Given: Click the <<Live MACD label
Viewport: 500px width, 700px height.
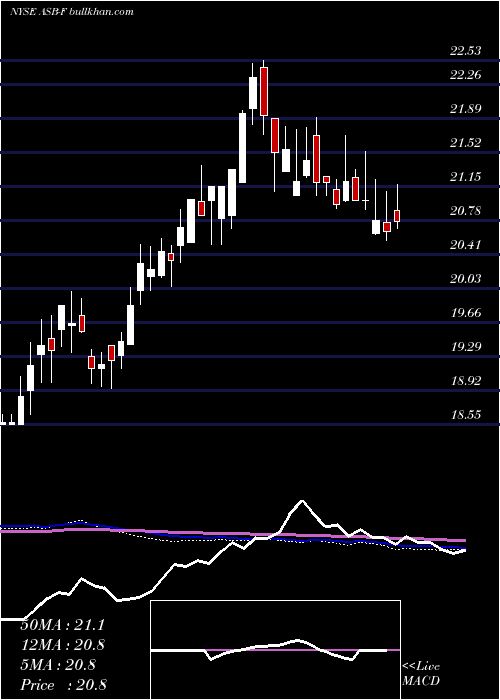Looking at the screenshot, I should [421, 674].
